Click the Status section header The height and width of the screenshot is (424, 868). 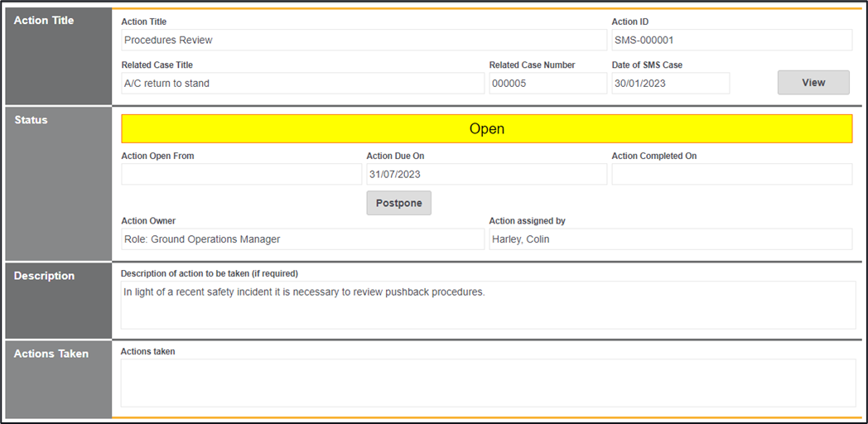[x=31, y=120]
